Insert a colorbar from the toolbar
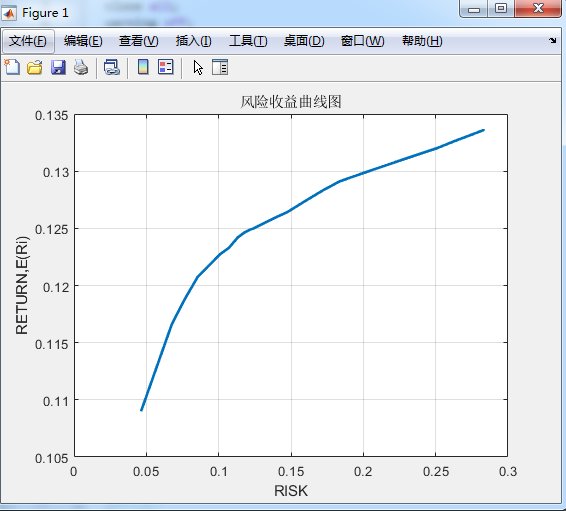The width and height of the screenshot is (566, 511). tap(143, 67)
